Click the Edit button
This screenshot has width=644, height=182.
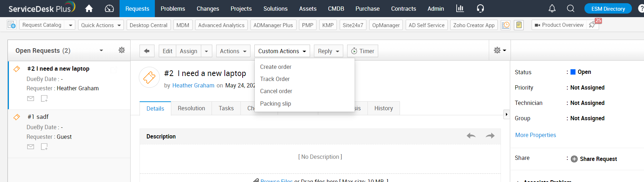(x=167, y=51)
